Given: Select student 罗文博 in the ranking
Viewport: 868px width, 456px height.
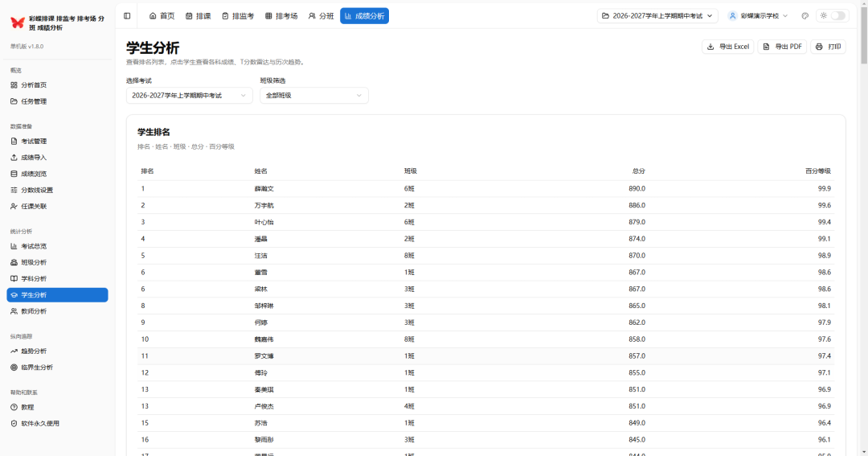Looking at the screenshot, I should (264, 355).
